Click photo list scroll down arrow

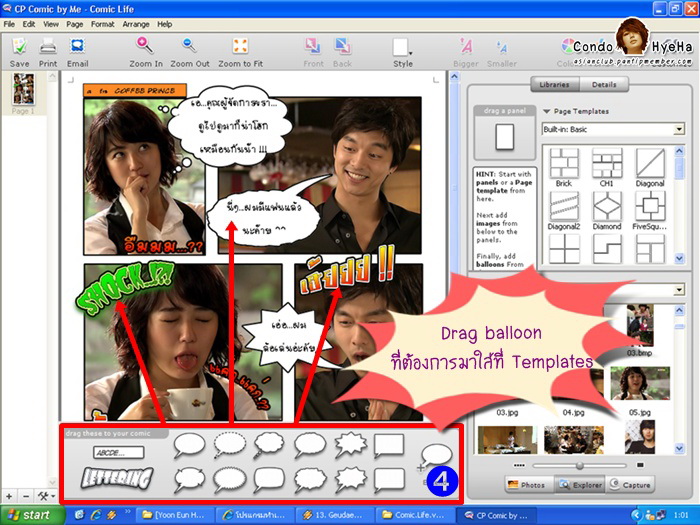pyautogui.click(x=679, y=448)
